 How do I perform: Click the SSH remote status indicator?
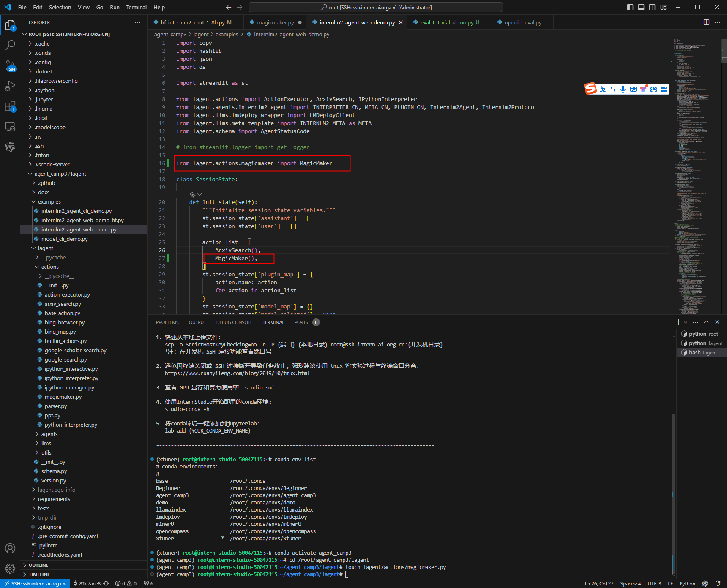(36, 583)
